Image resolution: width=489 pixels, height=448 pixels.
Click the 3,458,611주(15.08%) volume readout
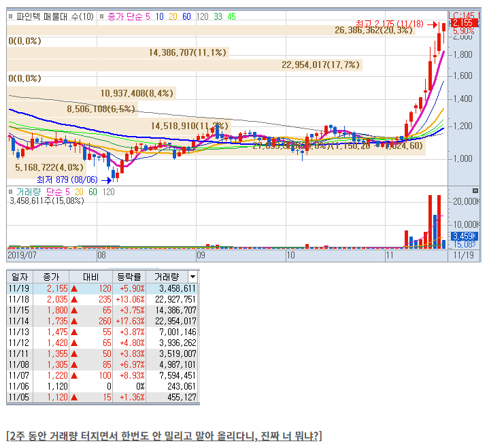[x=47, y=201]
